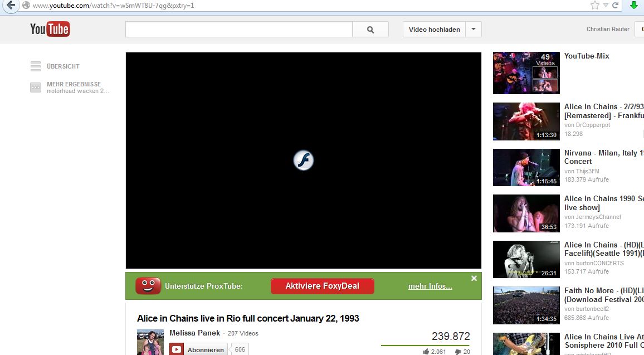Open Alice In Chains 1990 live show thumbnail
This screenshot has height=355, width=644.
coord(526,213)
